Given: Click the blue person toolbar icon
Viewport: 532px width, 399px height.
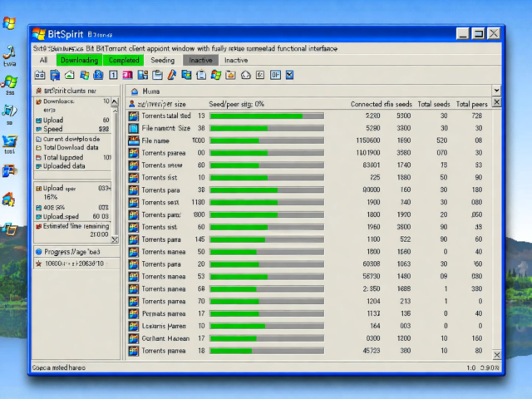Looking at the screenshot, I should (x=98, y=75).
